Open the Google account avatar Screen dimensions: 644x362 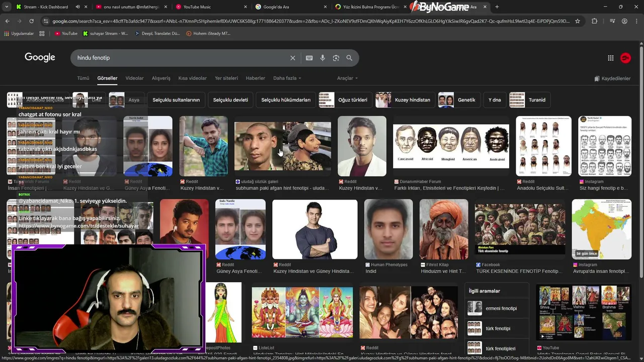click(625, 58)
